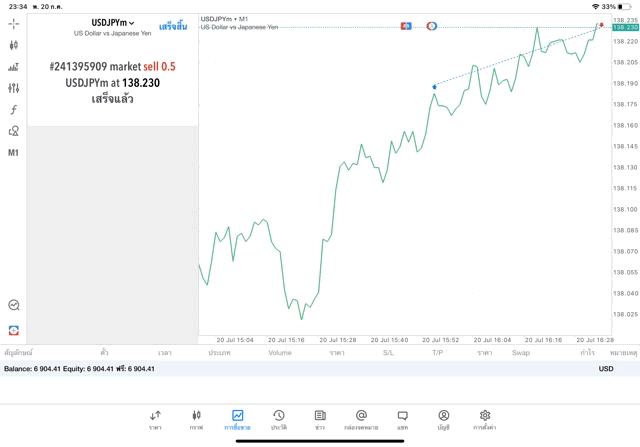Open the ประวัติ history tab

279,420
